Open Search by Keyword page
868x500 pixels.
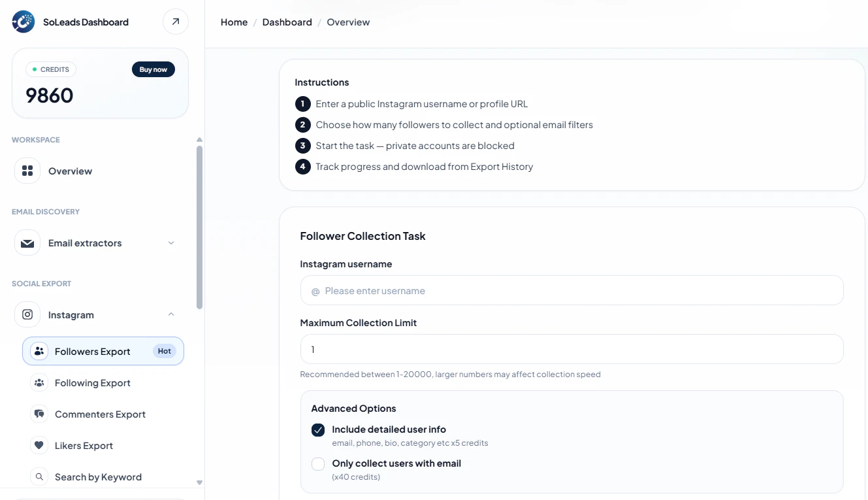(x=103, y=476)
